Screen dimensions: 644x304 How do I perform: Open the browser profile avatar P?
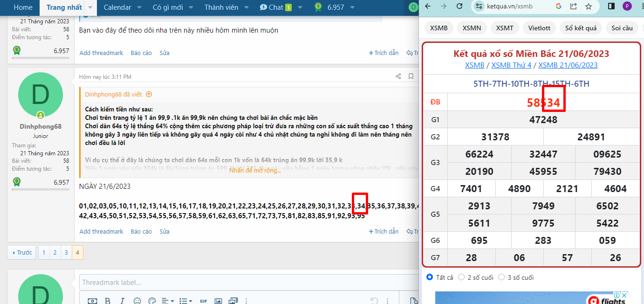point(627,7)
